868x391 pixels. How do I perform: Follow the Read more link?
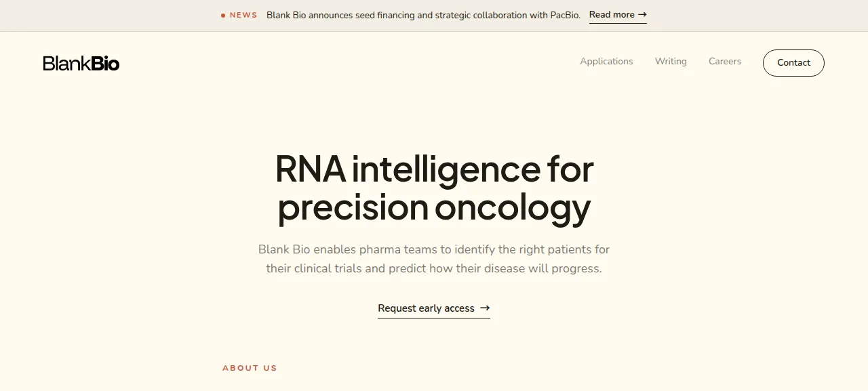[x=618, y=15]
